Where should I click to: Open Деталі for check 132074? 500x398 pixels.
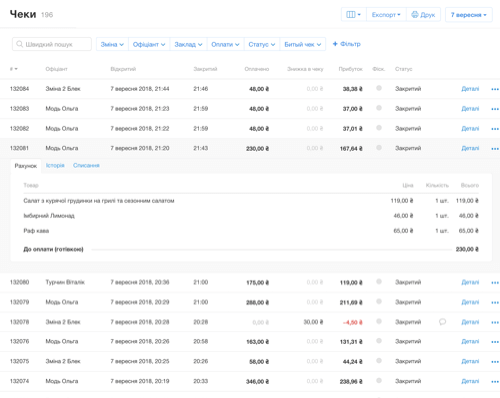click(x=470, y=381)
